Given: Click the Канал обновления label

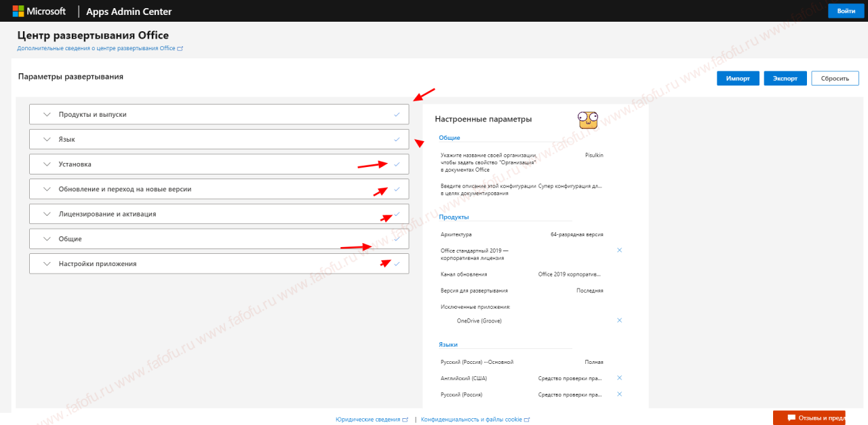Looking at the screenshot, I should tap(464, 274).
